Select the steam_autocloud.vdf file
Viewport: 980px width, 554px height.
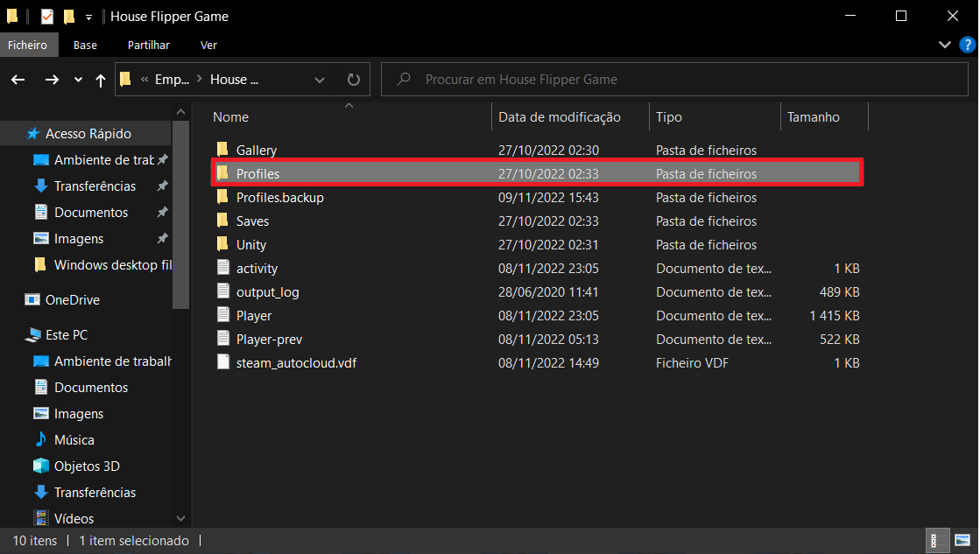295,362
